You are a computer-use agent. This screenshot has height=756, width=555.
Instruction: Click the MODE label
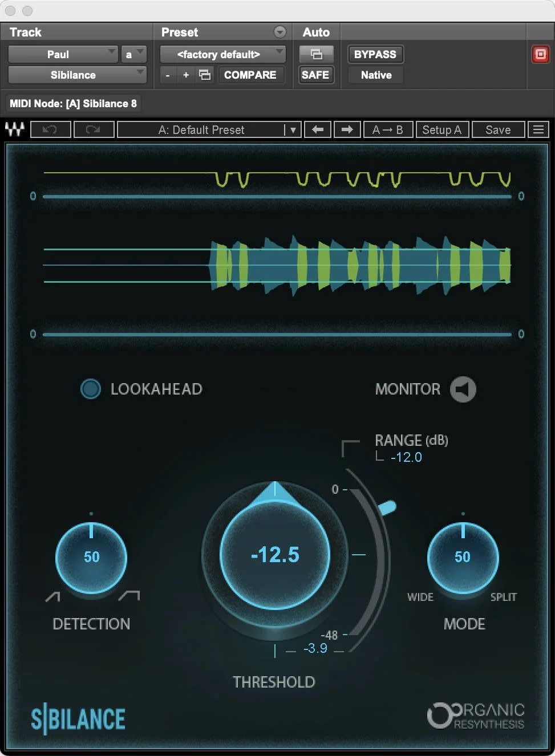464,624
